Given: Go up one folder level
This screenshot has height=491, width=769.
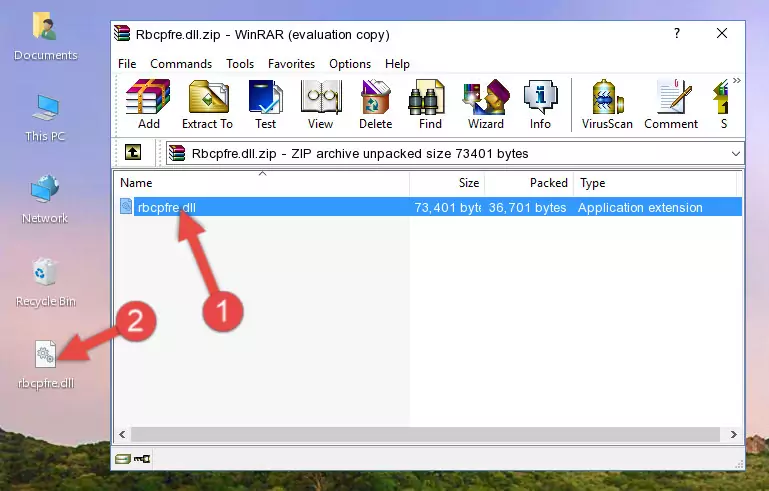Looking at the screenshot, I should pos(132,153).
